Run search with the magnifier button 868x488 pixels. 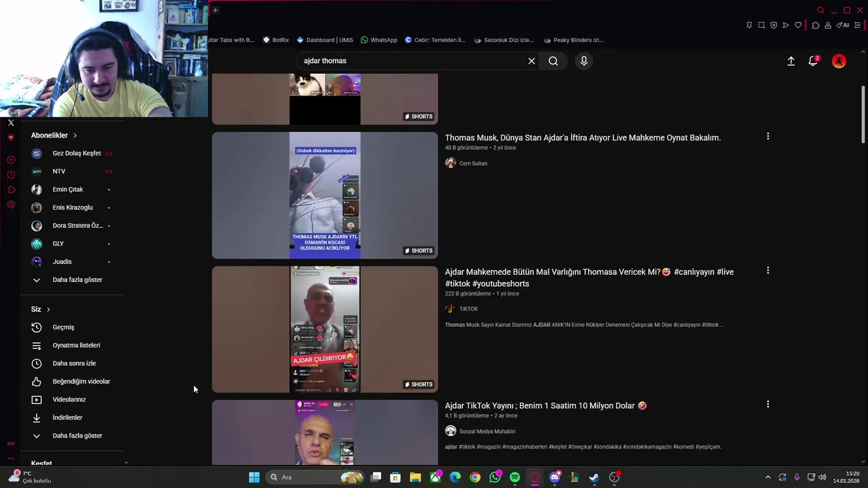tap(553, 61)
